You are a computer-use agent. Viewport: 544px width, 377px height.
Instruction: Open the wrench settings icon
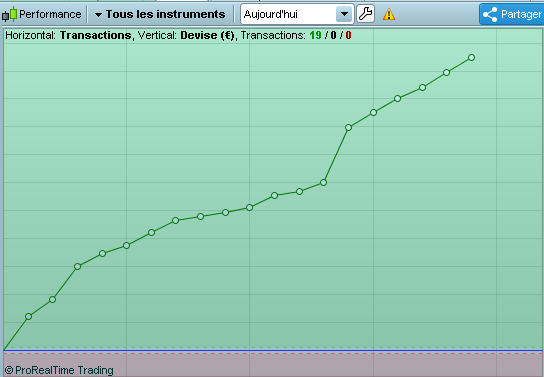(365, 14)
